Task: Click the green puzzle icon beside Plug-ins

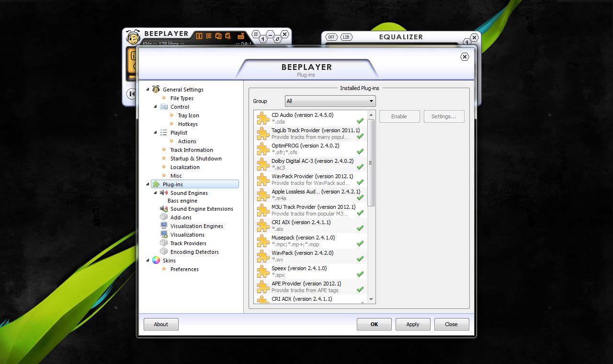Action: coord(156,184)
